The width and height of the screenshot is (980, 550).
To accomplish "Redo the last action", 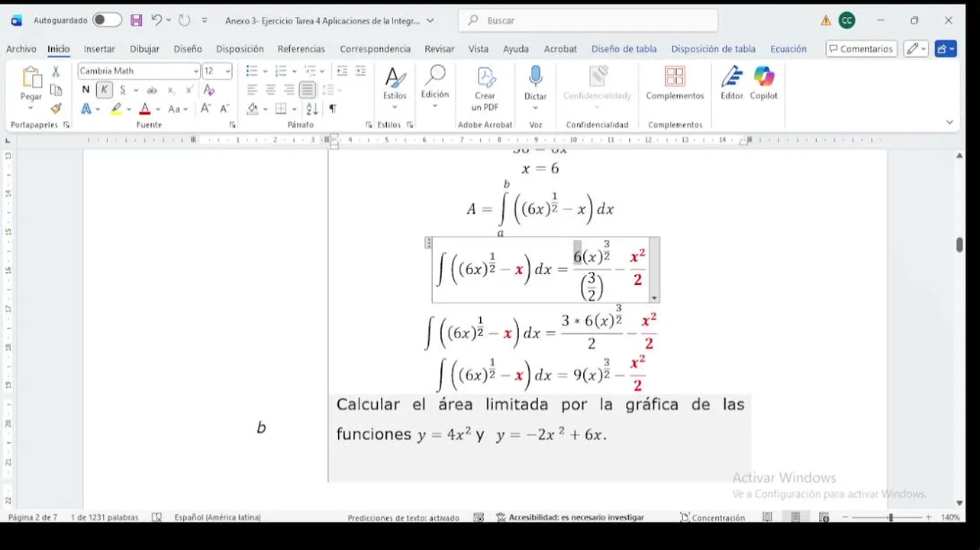I will (184, 21).
